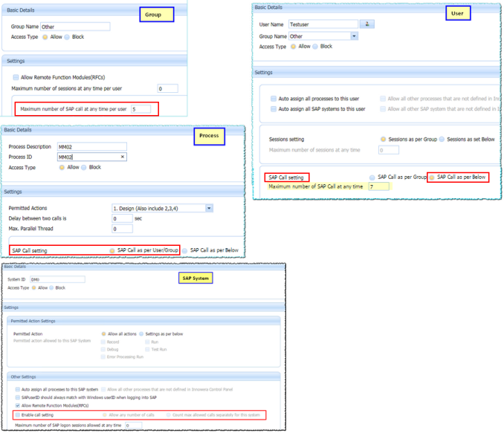Viewport: 504px width, 433px height.
Task: Choose SAP Call as per Group option
Action: pos(372,178)
